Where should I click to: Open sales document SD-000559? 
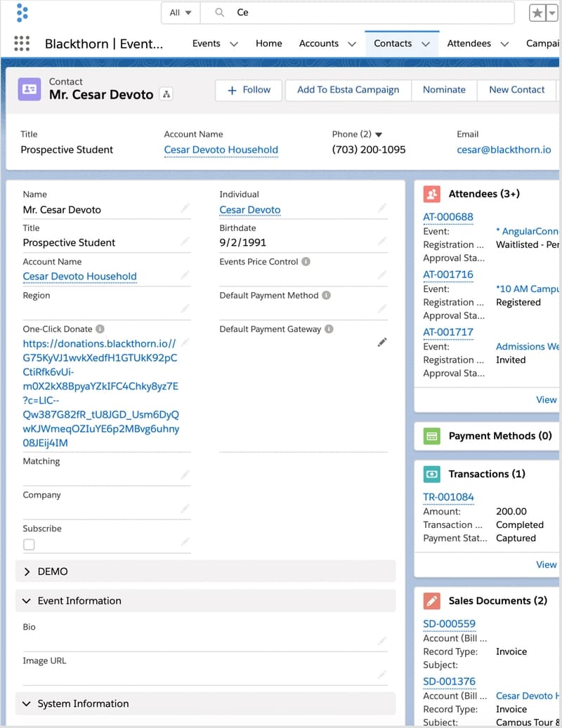tap(449, 623)
